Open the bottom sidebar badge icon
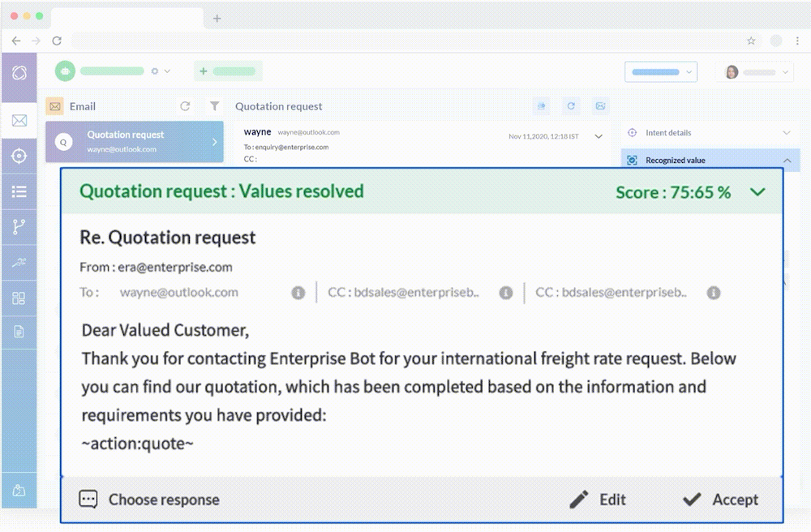Image resolution: width=811 pixels, height=532 pixels. [19, 490]
